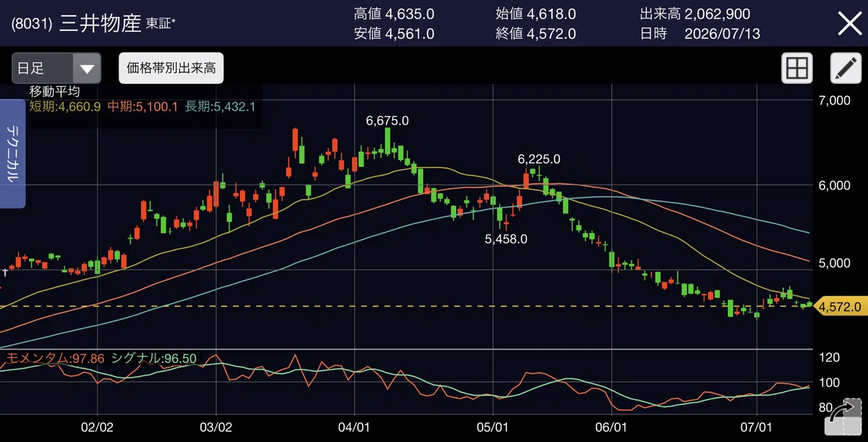The width and height of the screenshot is (868, 442).
Task: Tap the 日時 2026/07/13 value
Action: [x=700, y=33]
